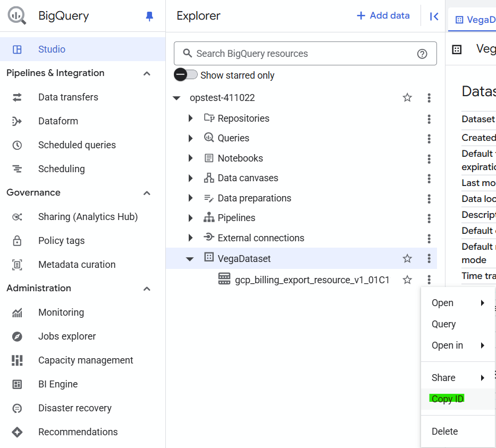Open actions menu for Queries

point(429,139)
